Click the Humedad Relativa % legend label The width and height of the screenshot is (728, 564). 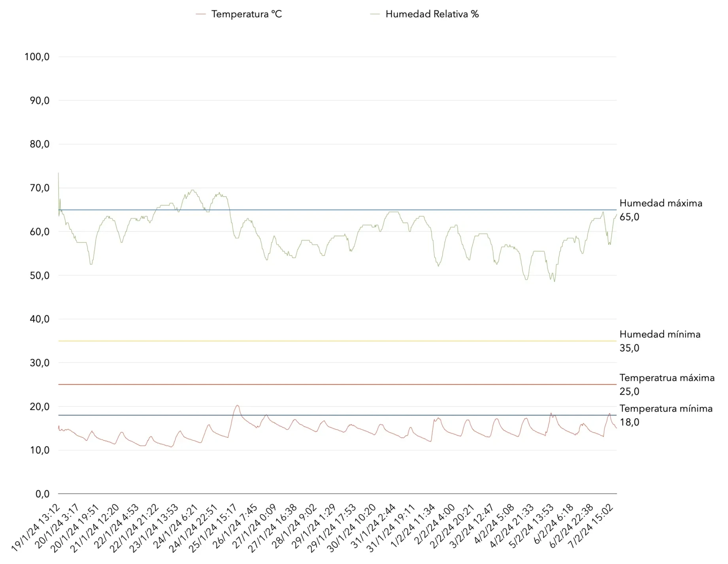pos(432,14)
